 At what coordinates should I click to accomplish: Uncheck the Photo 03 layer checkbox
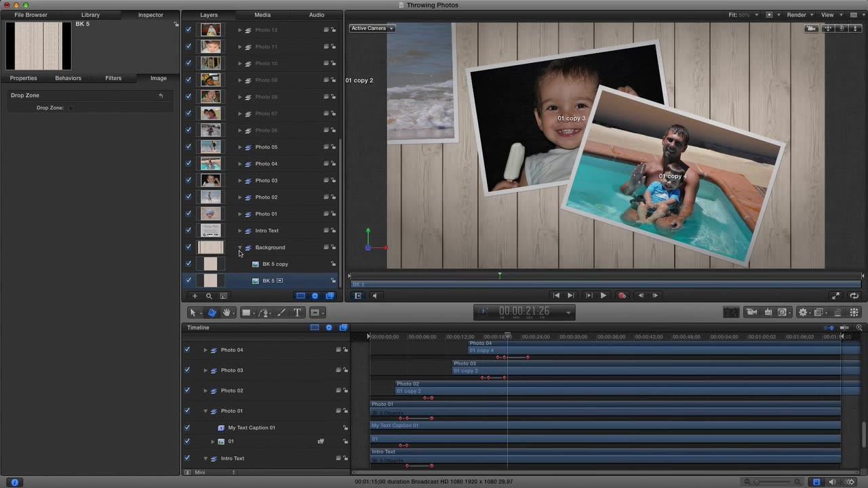click(x=189, y=180)
